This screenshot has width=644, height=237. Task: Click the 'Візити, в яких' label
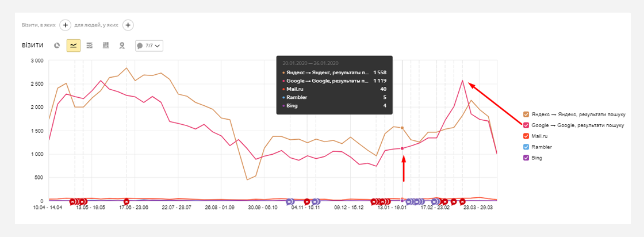(39, 25)
